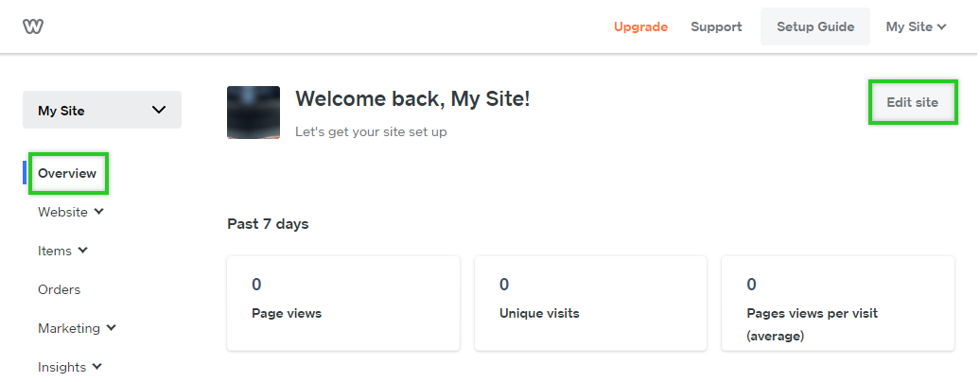This screenshot has height=382, width=980.
Task: Click the Page views stat card
Action: [343, 303]
